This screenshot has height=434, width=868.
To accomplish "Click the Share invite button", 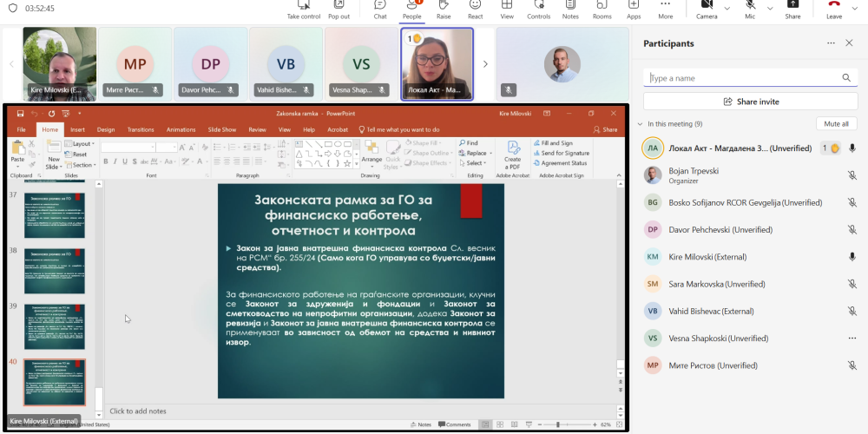I will click(751, 102).
